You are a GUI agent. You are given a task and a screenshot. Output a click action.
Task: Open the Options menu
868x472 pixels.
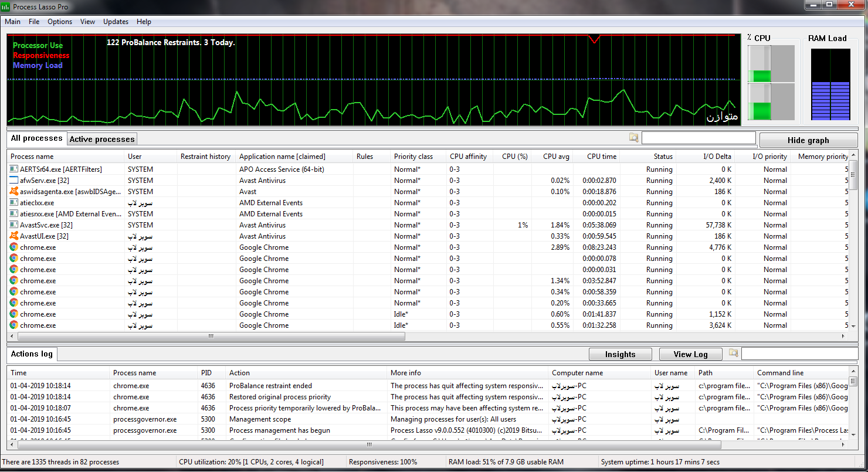pyautogui.click(x=60, y=22)
